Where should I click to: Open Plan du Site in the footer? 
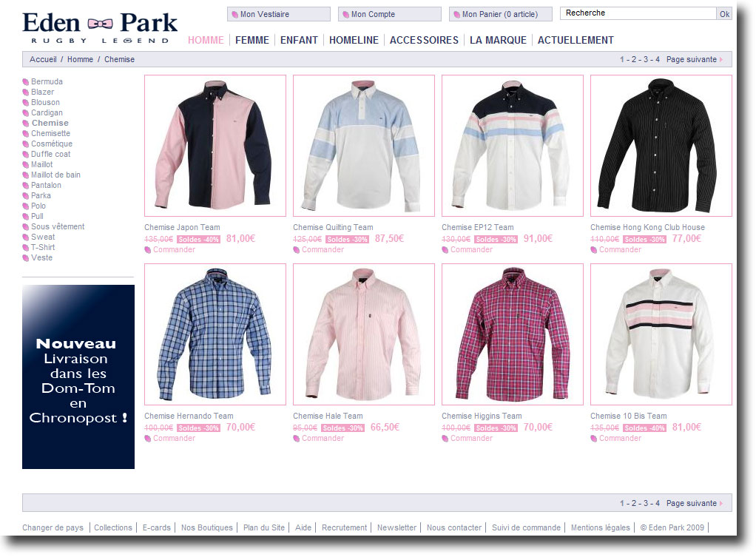(x=264, y=527)
